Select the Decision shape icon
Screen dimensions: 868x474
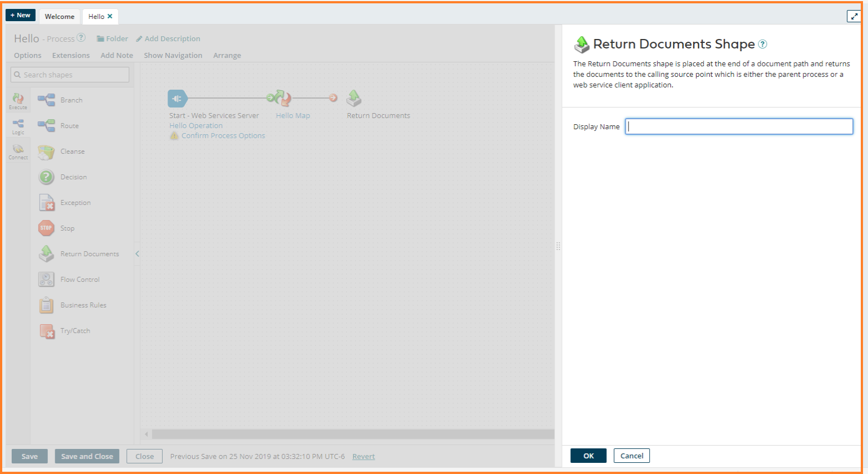pyautogui.click(x=46, y=177)
